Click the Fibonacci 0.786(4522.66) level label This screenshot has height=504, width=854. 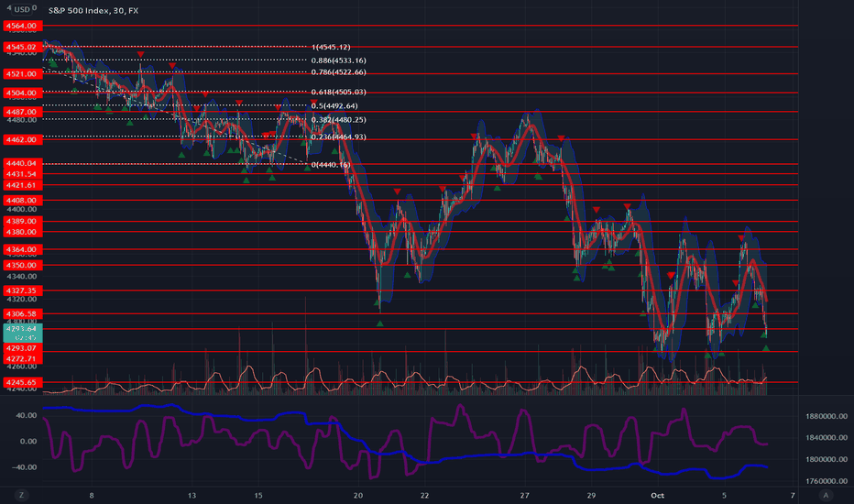click(x=338, y=71)
